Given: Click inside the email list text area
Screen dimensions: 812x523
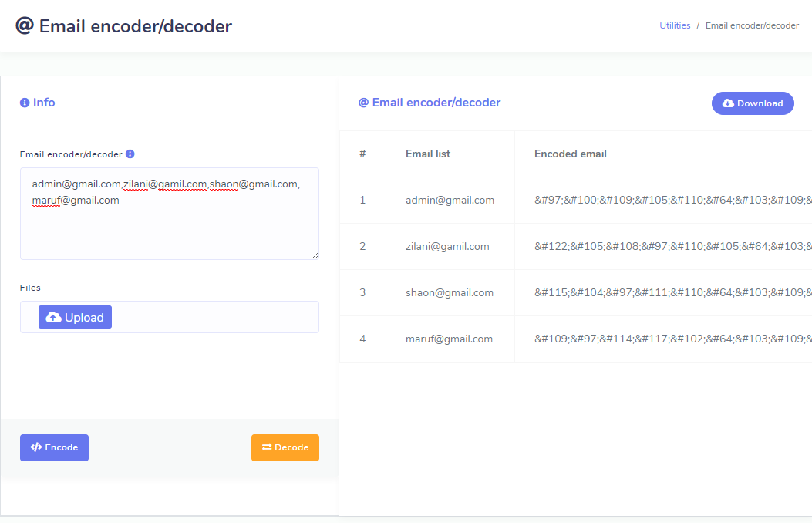Looking at the screenshot, I should click(169, 228).
